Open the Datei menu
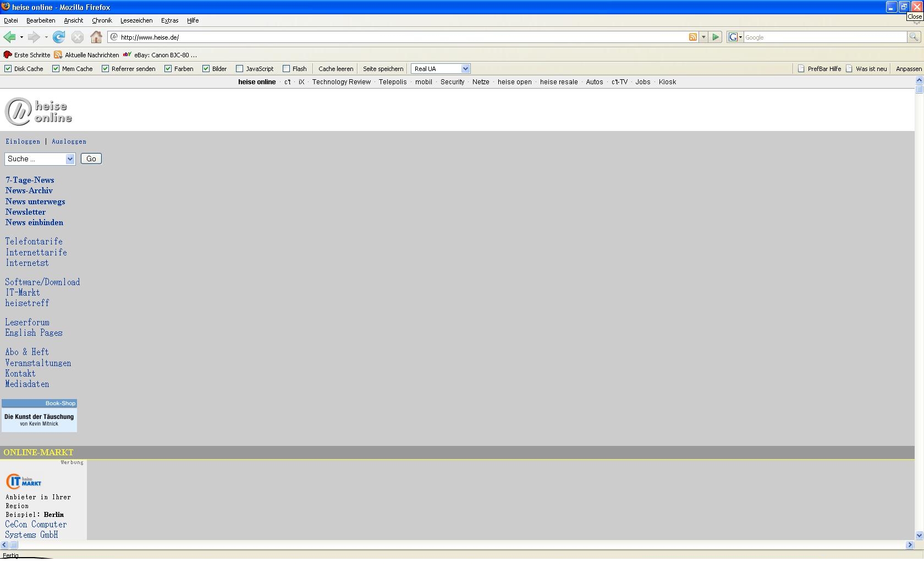This screenshot has height=578, width=924. [11, 20]
